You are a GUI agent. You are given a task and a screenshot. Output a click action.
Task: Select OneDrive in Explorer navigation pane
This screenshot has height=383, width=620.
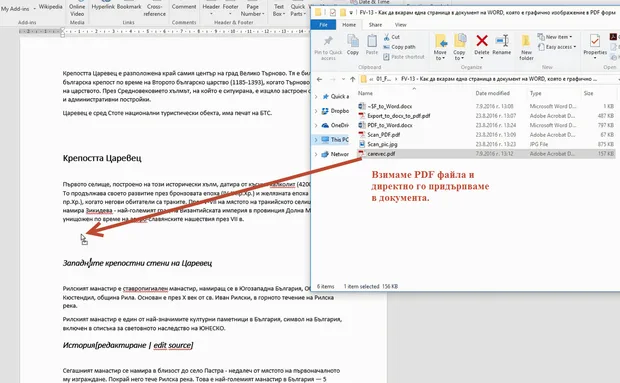(335, 125)
